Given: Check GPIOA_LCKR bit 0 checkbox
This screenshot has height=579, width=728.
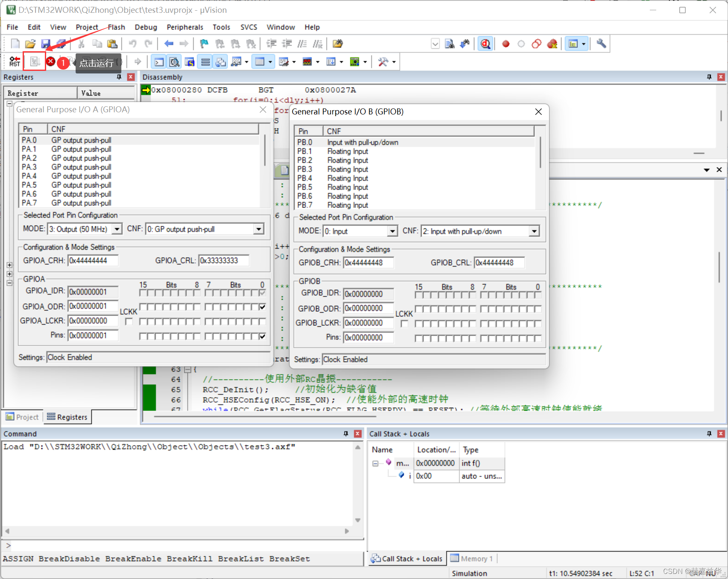Looking at the screenshot, I should click(x=262, y=322).
